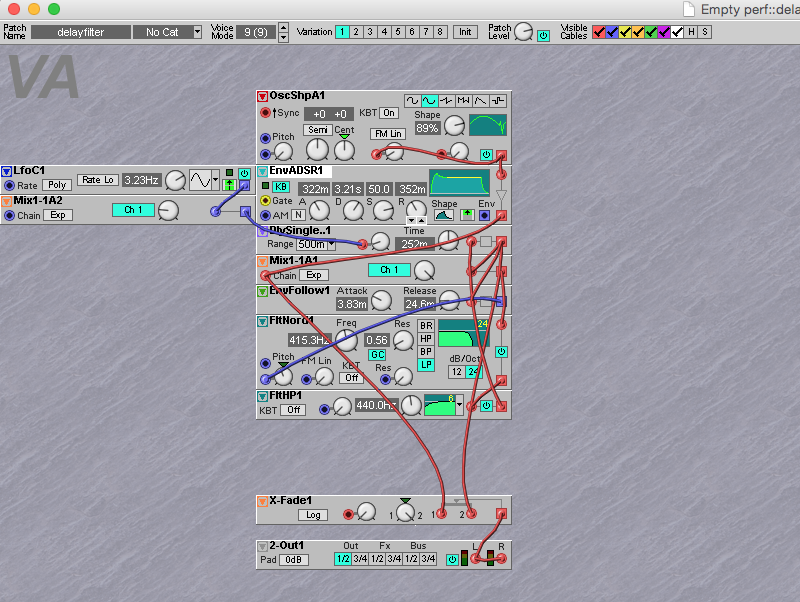Select Variation 3 tab
Screen dimensions: 800x602
[371, 32]
